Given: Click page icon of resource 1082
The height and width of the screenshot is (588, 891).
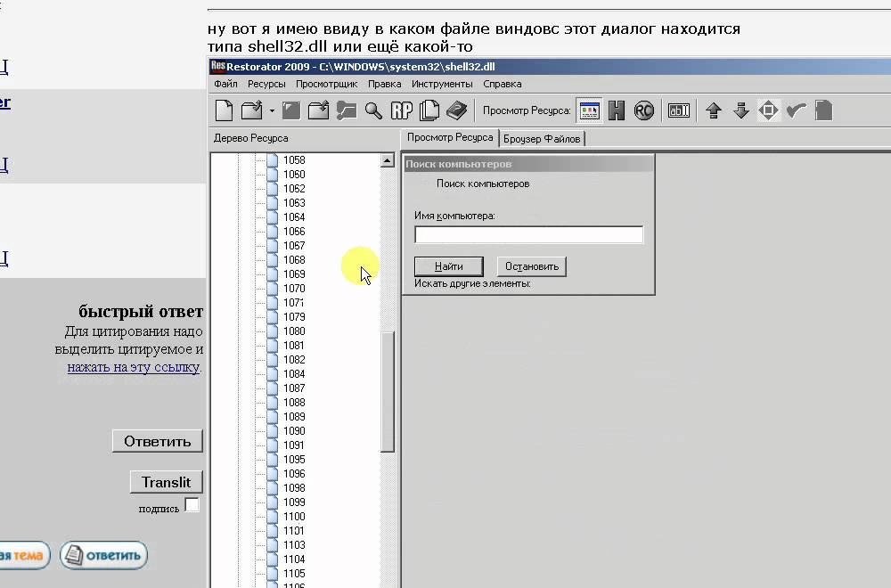Looking at the screenshot, I should [x=272, y=360].
